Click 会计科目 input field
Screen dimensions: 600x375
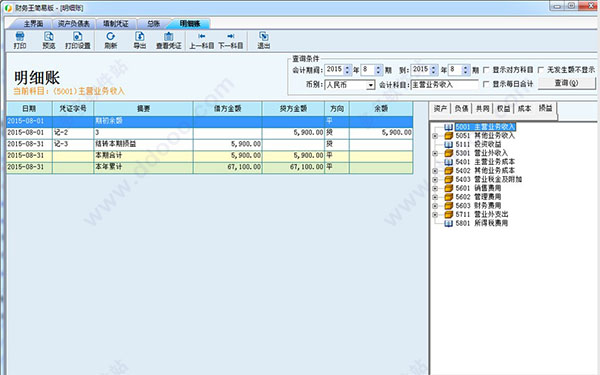tap(444, 85)
